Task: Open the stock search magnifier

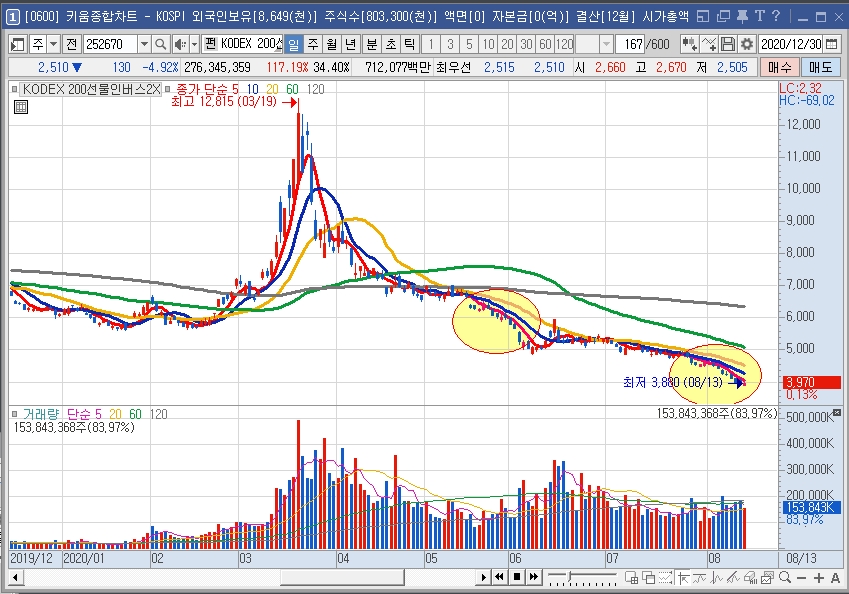Action: pyautogui.click(x=160, y=44)
